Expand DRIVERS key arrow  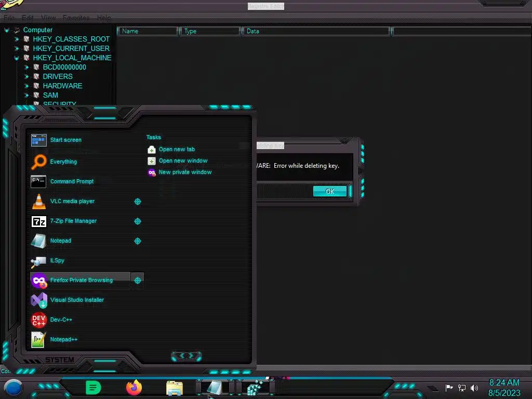[26, 77]
